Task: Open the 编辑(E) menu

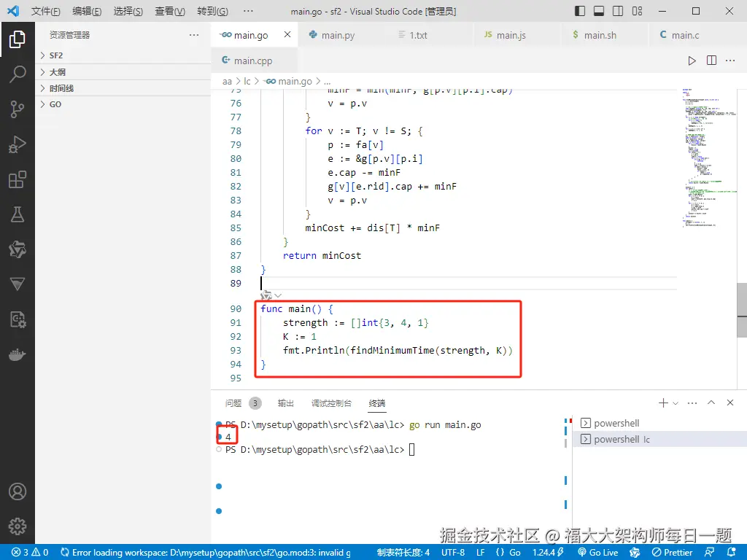Action: [87, 11]
